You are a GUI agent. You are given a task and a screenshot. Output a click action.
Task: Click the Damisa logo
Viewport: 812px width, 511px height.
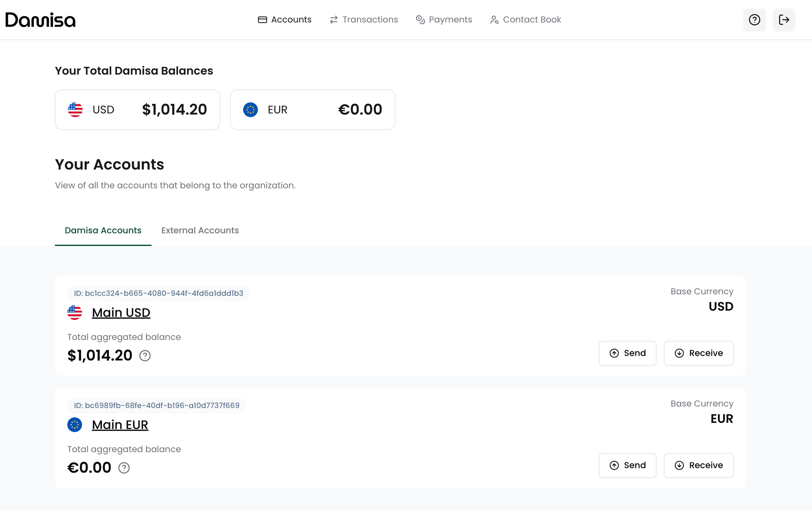41,20
